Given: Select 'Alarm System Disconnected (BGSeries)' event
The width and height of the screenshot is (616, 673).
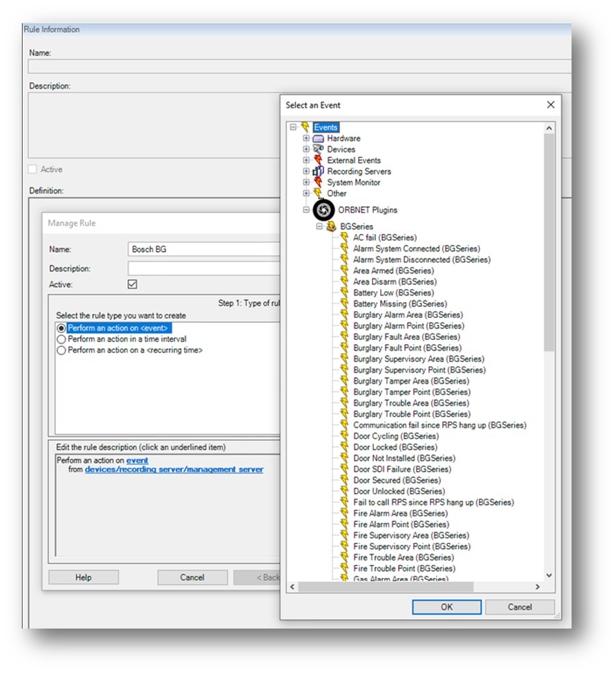Looking at the screenshot, I should 422,260.
